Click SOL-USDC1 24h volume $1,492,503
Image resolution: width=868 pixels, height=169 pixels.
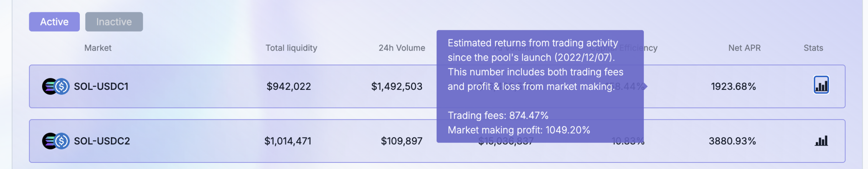tap(397, 86)
